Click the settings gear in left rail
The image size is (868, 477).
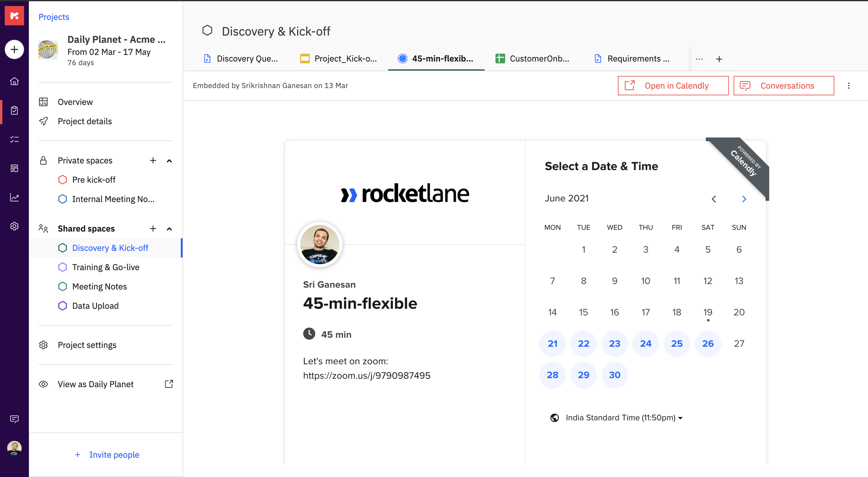click(14, 226)
